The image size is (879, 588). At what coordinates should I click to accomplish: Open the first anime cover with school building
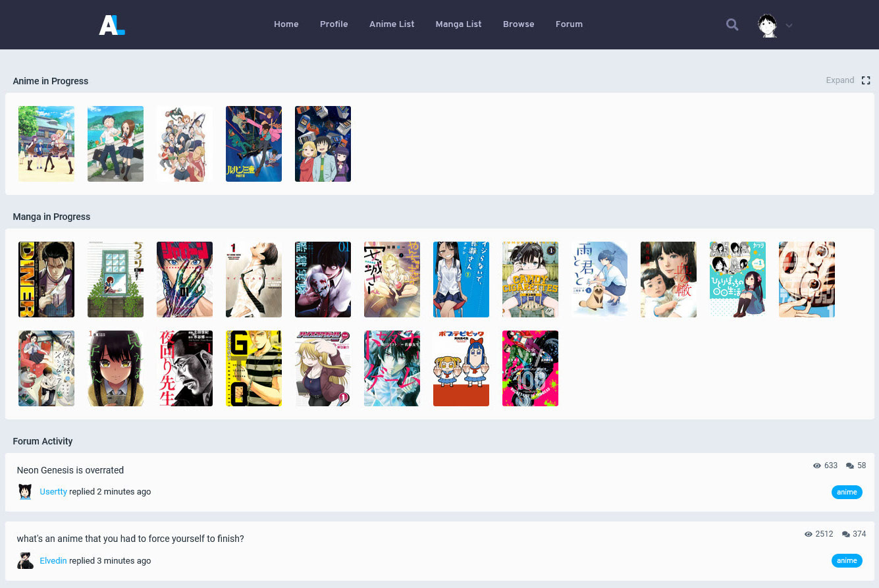[x=46, y=144]
